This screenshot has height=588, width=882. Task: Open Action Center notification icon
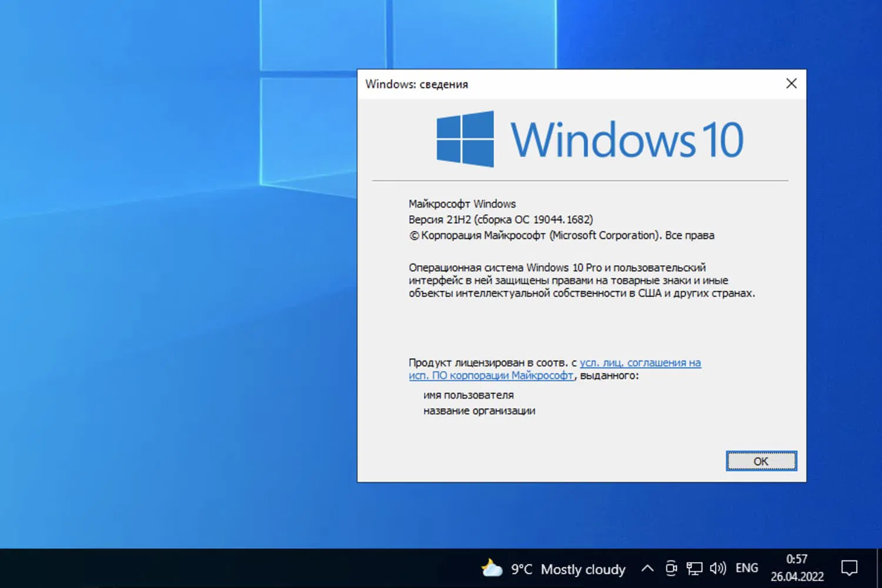[851, 568]
